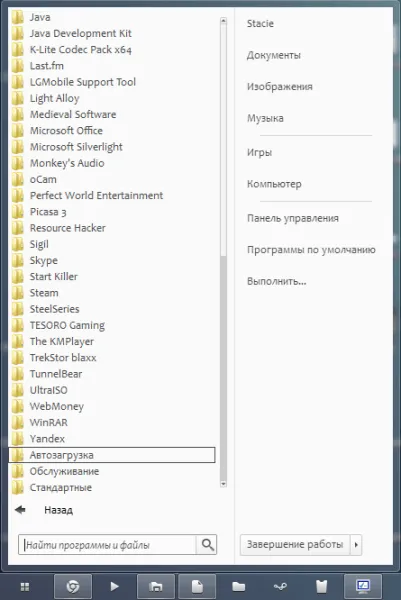This screenshot has width=401, height=600.
Task: Click the monitor icon on the taskbar
Action: pos(363,586)
